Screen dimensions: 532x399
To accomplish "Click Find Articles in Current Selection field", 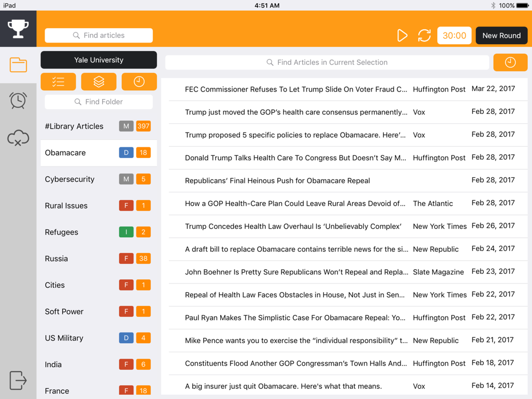I will click(327, 62).
